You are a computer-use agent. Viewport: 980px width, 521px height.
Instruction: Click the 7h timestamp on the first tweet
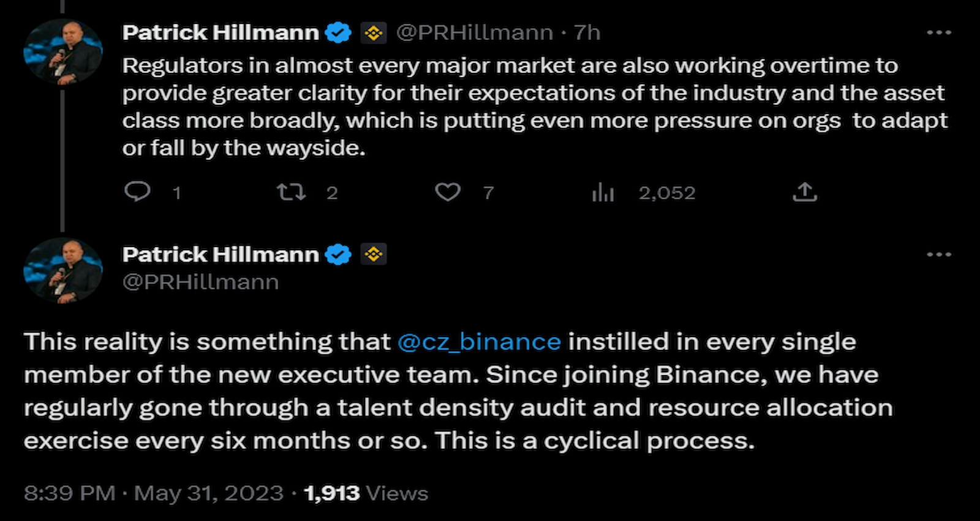coord(585,32)
